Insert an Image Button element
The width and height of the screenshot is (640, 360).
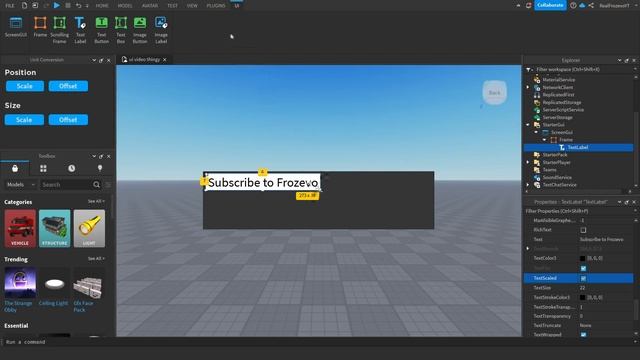140,30
